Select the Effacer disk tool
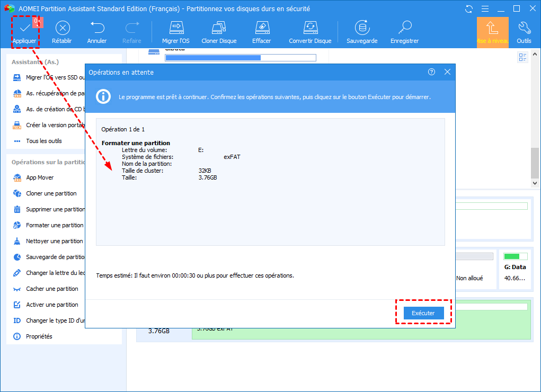 tap(262, 28)
